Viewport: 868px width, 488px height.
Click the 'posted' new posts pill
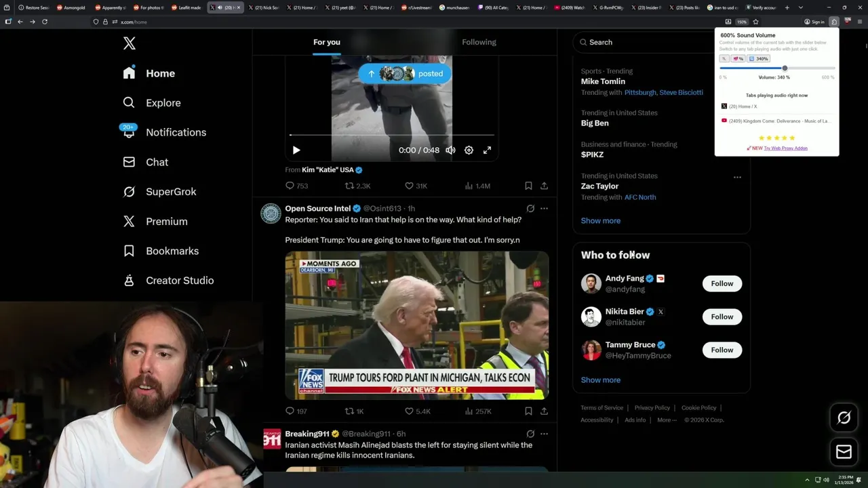click(x=405, y=74)
